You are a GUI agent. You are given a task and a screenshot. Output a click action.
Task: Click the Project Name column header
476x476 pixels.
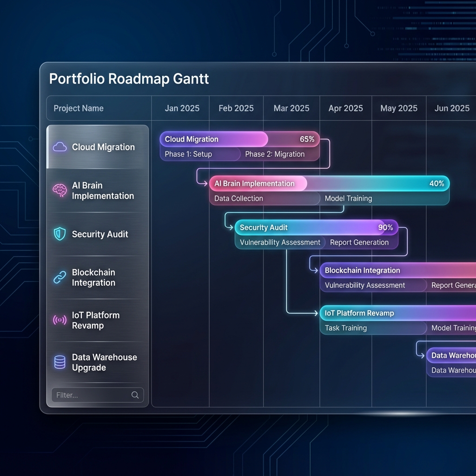[79, 108]
